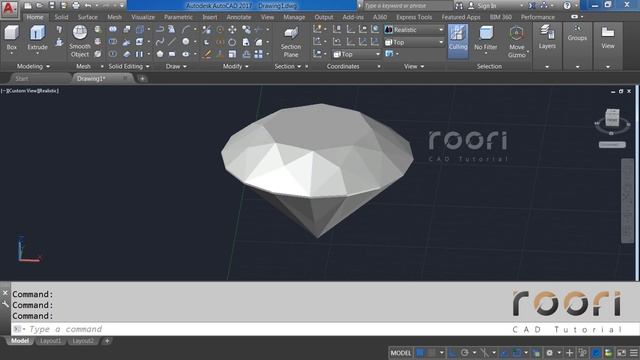Expand the Modify panel
Viewport: 640px width, 360px height.
pos(236,66)
